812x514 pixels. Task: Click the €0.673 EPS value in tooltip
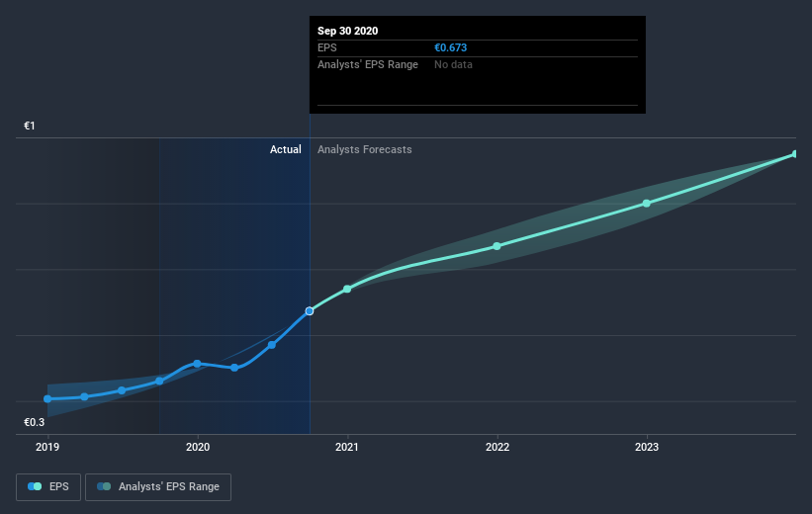click(x=451, y=47)
